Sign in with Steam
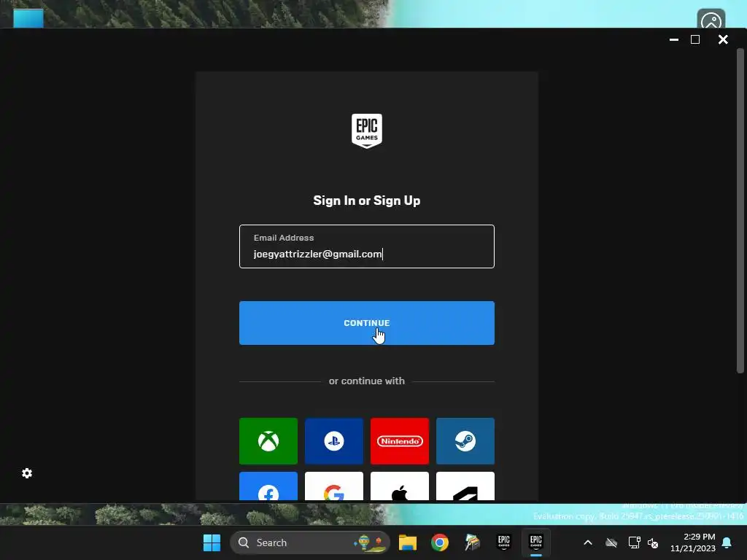The width and height of the screenshot is (747, 560). tap(465, 441)
